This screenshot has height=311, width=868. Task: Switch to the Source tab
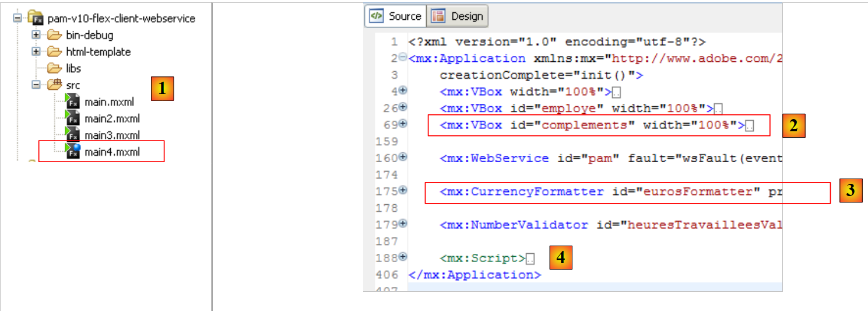396,16
